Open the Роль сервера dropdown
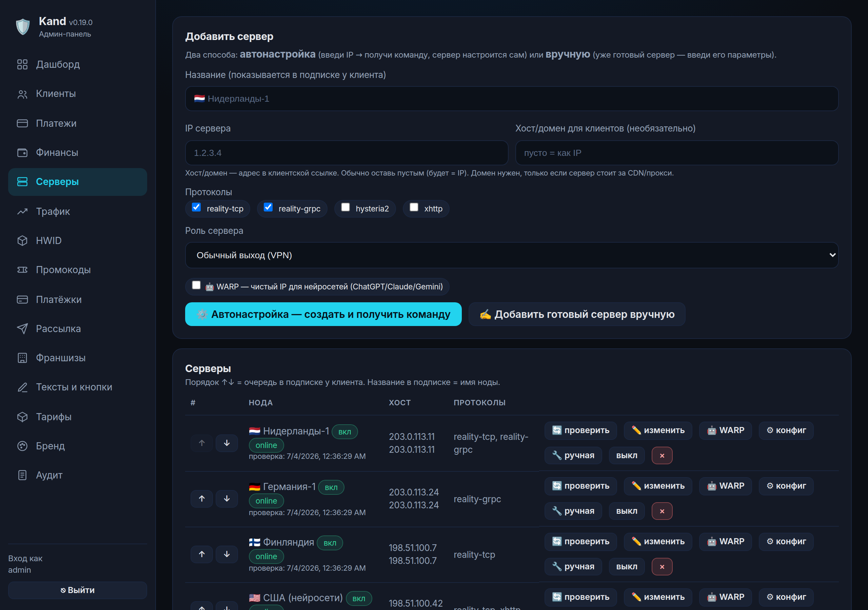 click(x=512, y=255)
